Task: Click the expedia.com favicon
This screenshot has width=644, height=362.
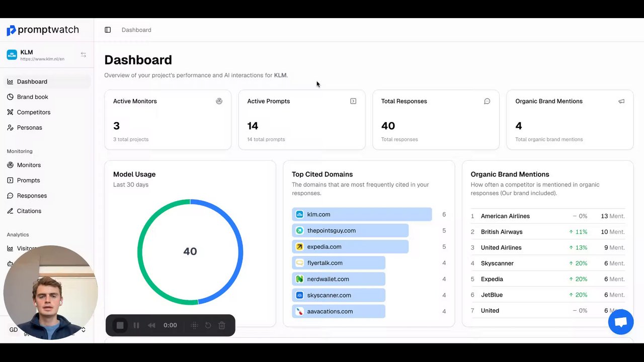Action: pos(299,246)
